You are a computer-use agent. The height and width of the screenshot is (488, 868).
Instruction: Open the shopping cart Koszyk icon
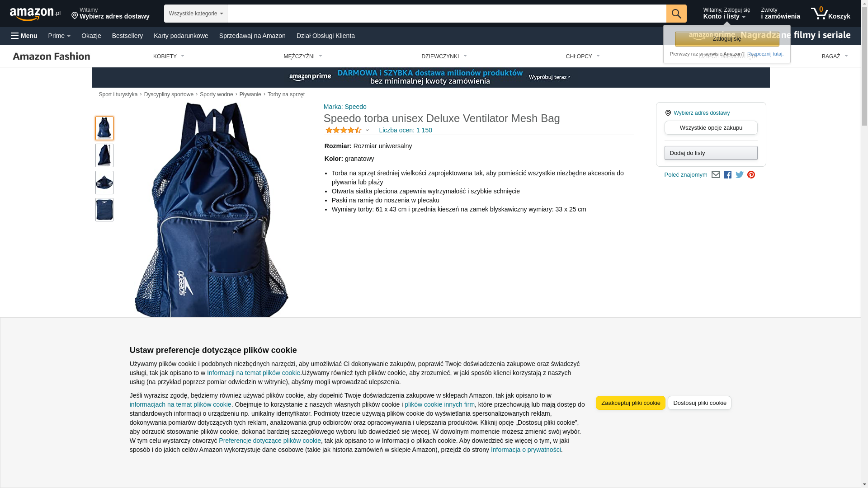point(830,14)
